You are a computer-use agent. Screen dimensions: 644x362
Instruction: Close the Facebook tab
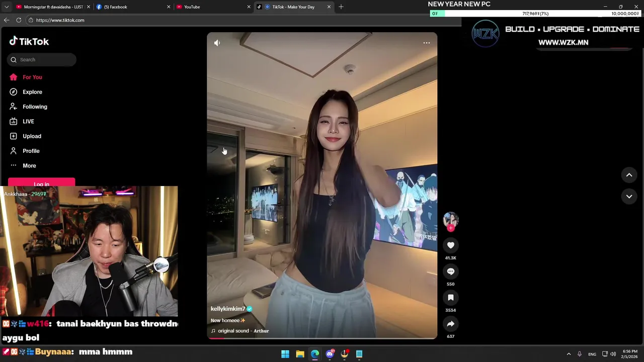[169, 7]
